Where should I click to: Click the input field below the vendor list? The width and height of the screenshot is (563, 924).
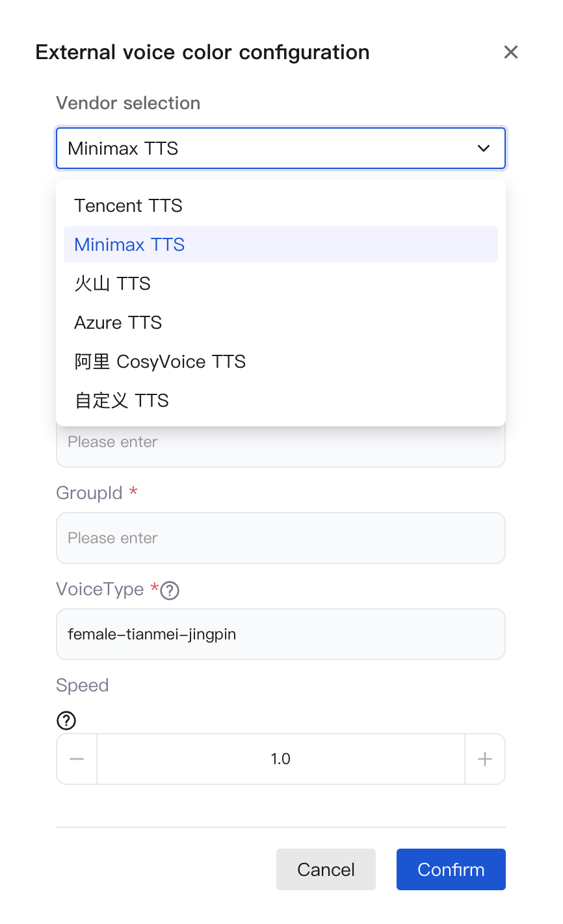(x=281, y=446)
